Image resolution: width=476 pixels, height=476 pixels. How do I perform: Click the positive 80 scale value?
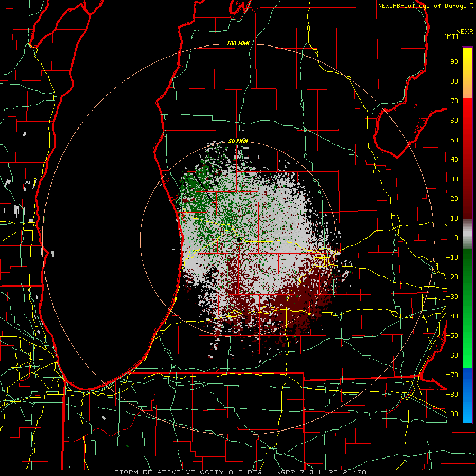(x=454, y=81)
